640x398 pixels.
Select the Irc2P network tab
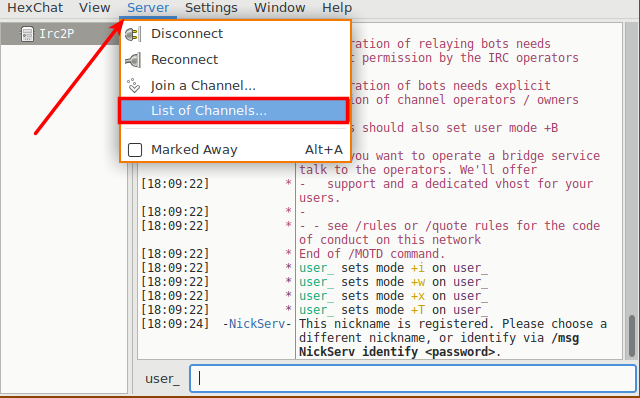click(x=60, y=34)
